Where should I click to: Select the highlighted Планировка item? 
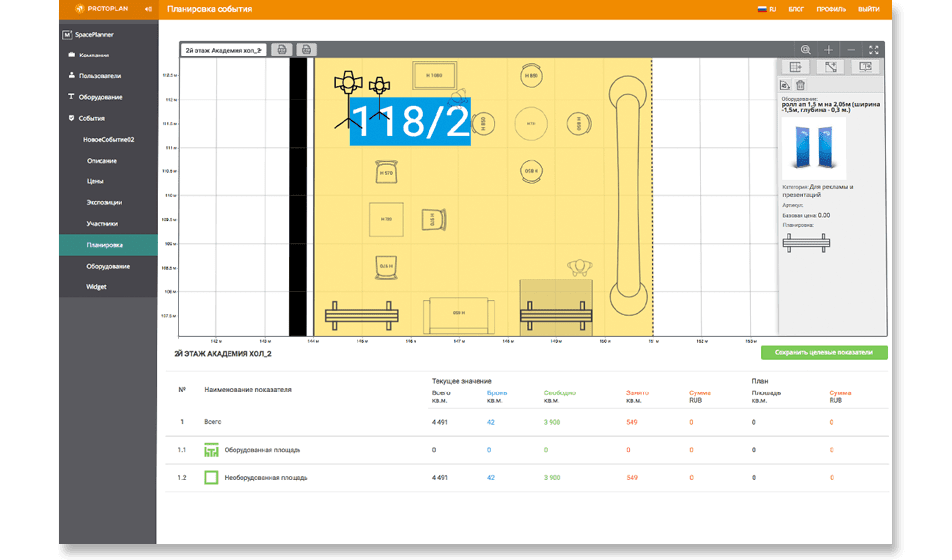[108, 245]
